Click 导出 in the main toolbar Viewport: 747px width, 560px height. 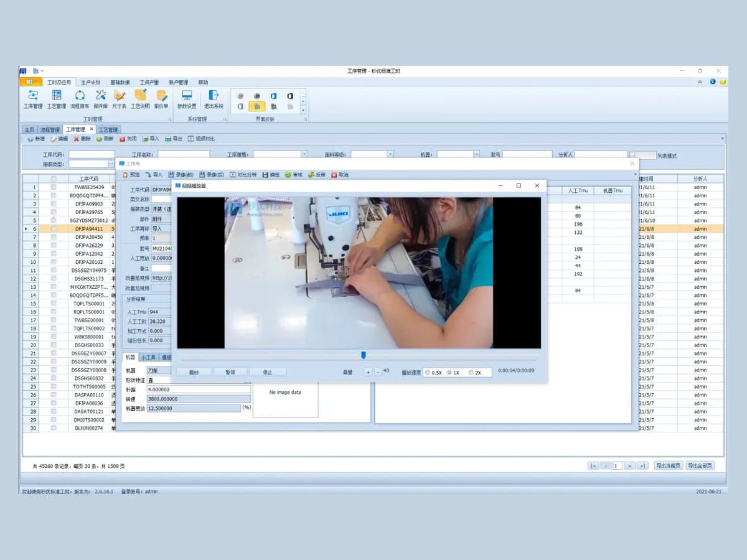[174, 139]
